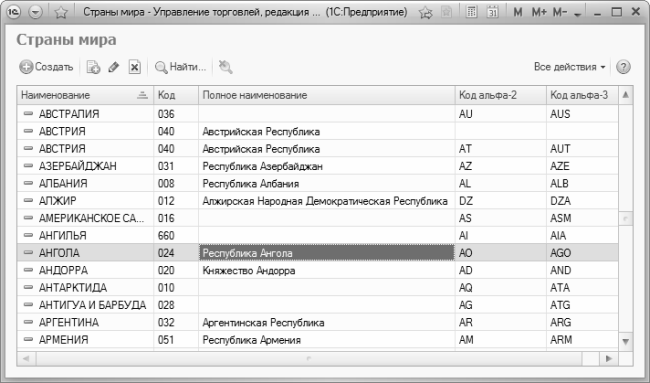Click horizontal scrollbar right arrow

(609, 358)
